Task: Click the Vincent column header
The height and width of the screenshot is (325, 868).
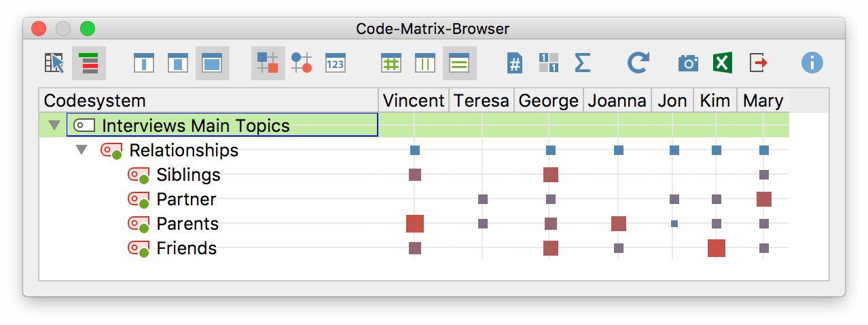Action: click(414, 101)
